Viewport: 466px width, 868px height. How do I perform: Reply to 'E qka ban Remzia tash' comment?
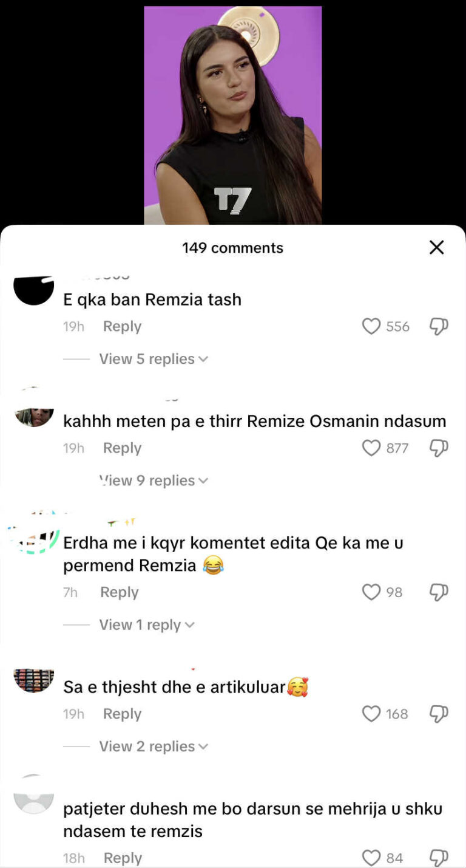point(122,326)
